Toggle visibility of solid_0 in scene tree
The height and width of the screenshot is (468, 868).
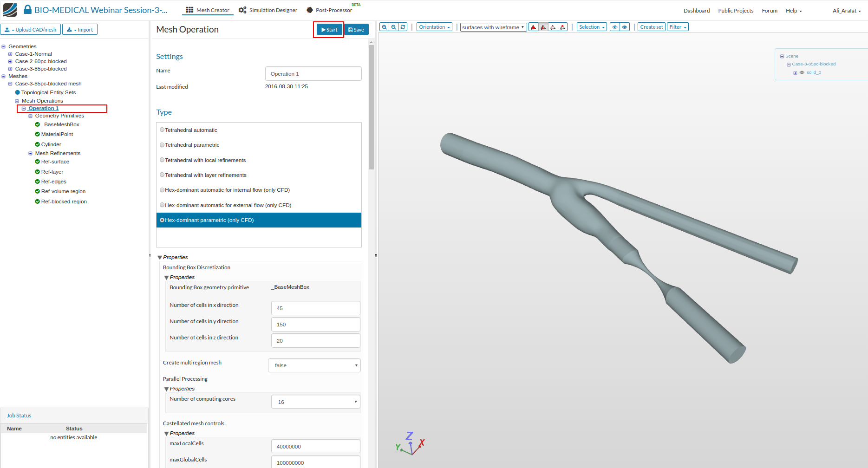tap(802, 72)
